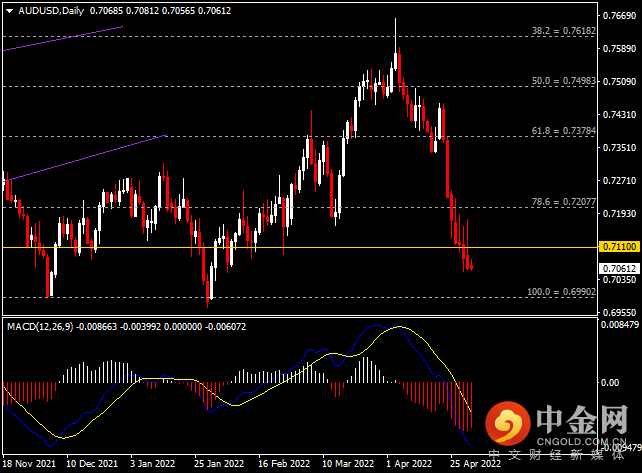Click the 25 Jan 2022 date marker
The width and height of the screenshot is (642, 473).
(x=219, y=464)
